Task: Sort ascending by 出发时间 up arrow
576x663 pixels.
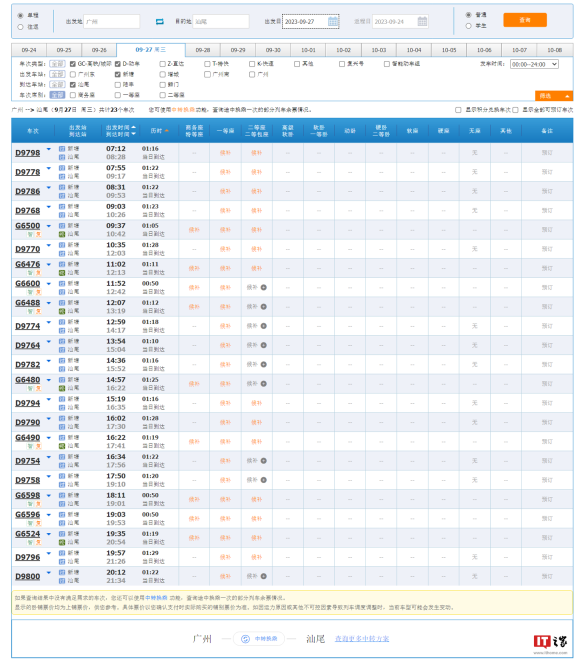Action: click(x=134, y=127)
